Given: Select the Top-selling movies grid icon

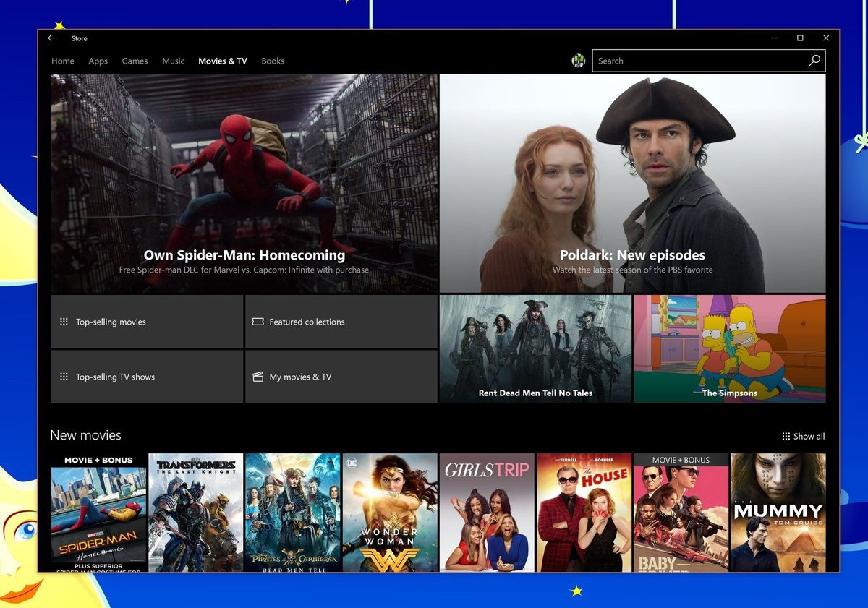Looking at the screenshot, I should (x=64, y=321).
